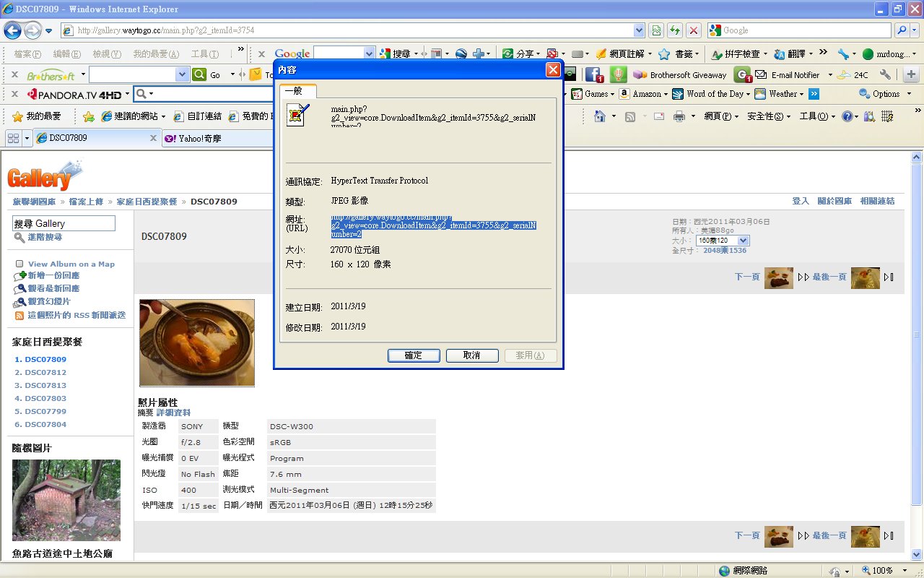Click the main soup photo thumbnail

(x=196, y=342)
